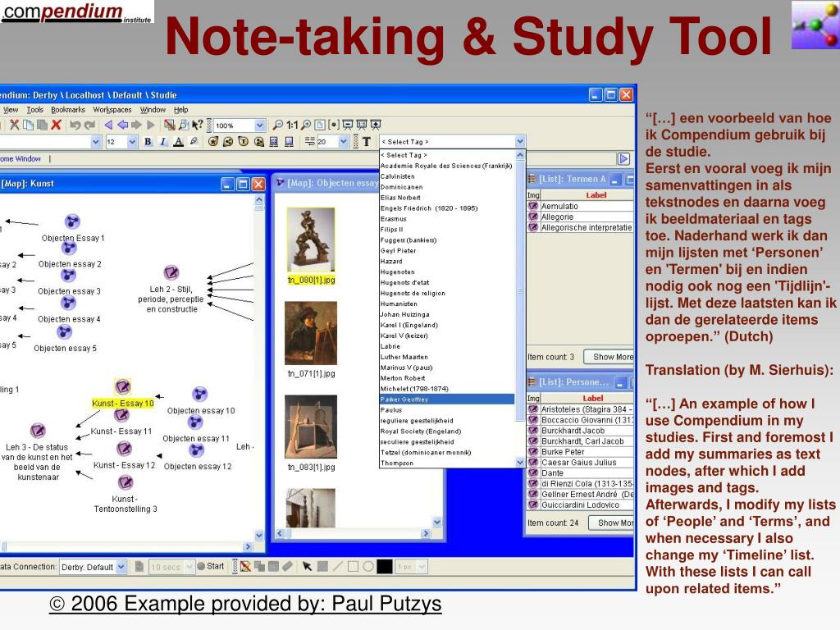
Task: Select Dante row in Personen list
Action: [581, 473]
